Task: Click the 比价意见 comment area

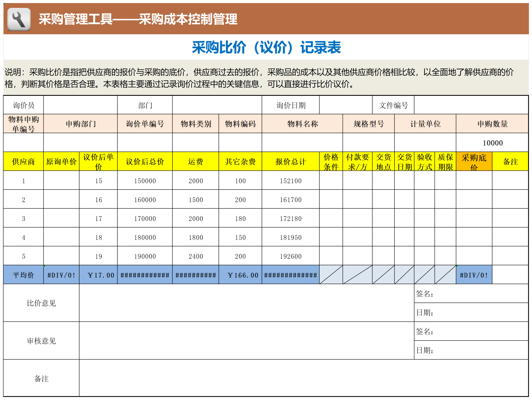Action: (x=247, y=303)
